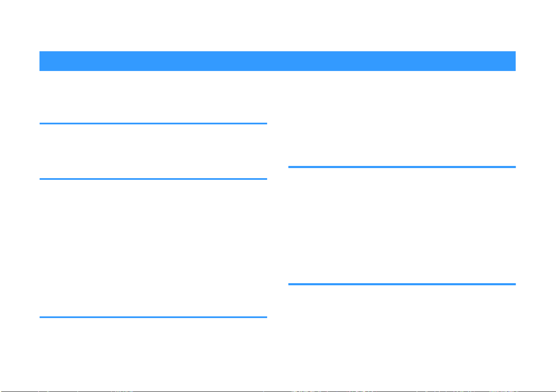Click the second blue divider in left column

[x=153, y=179]
